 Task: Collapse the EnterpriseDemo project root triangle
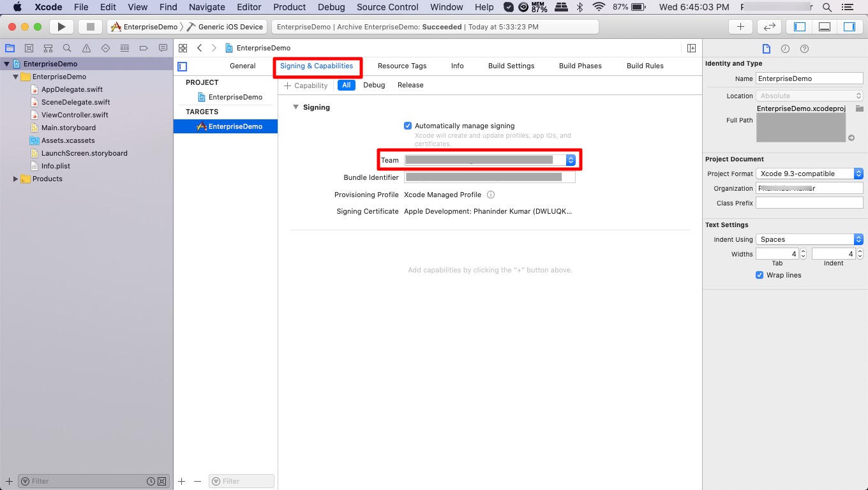point(6,64)
